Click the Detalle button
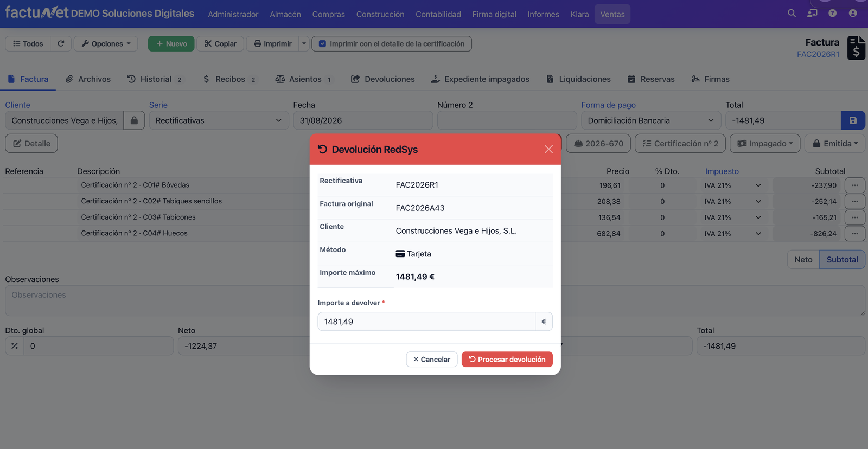Screen dimensions: 868x449 click(x=31, y=144)
